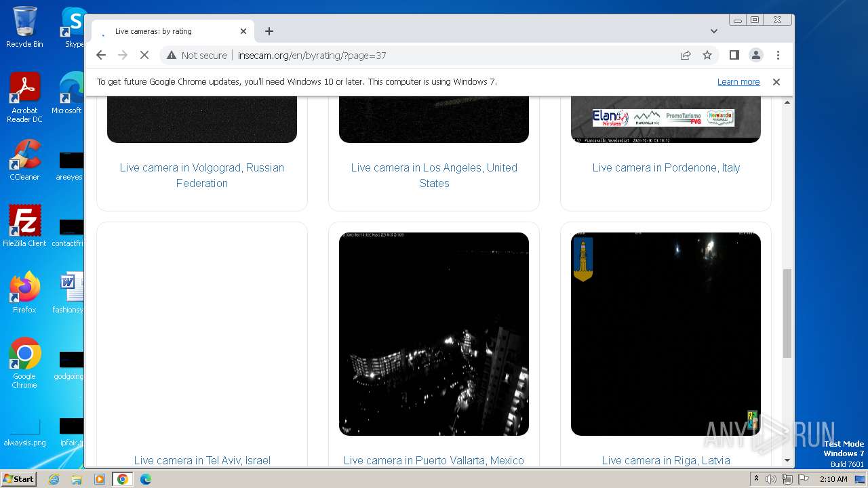868x488 pixels.
Task: Dismiss the Chrome update notice
Action: (x=776, y=81)
